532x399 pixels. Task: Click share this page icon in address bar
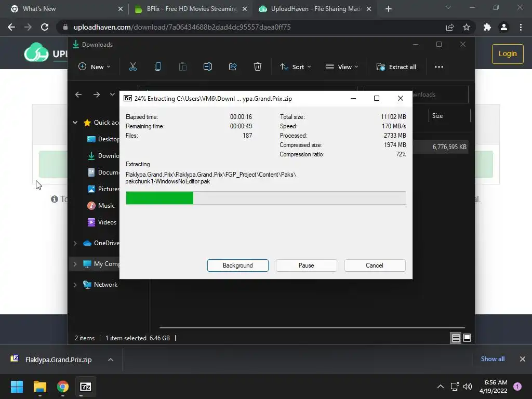pyautogui.click(x=450, y=27)
